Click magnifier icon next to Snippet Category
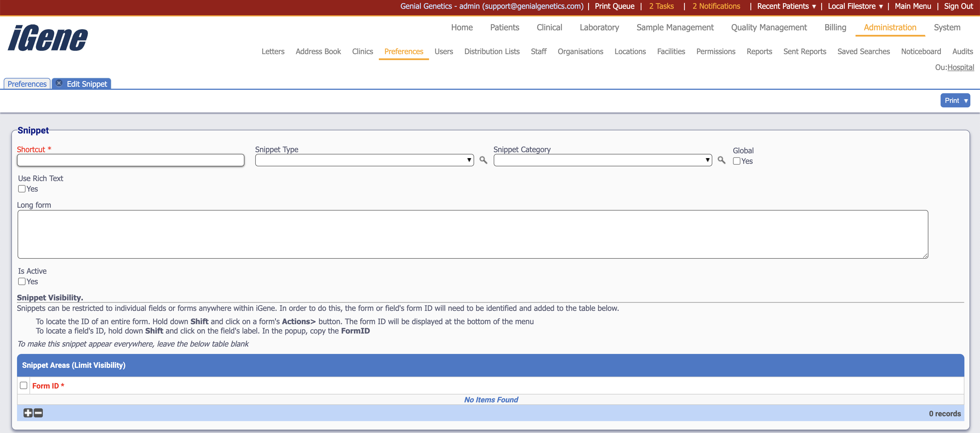This screenshot has width=980, height=433. click(x=721, y=160)
